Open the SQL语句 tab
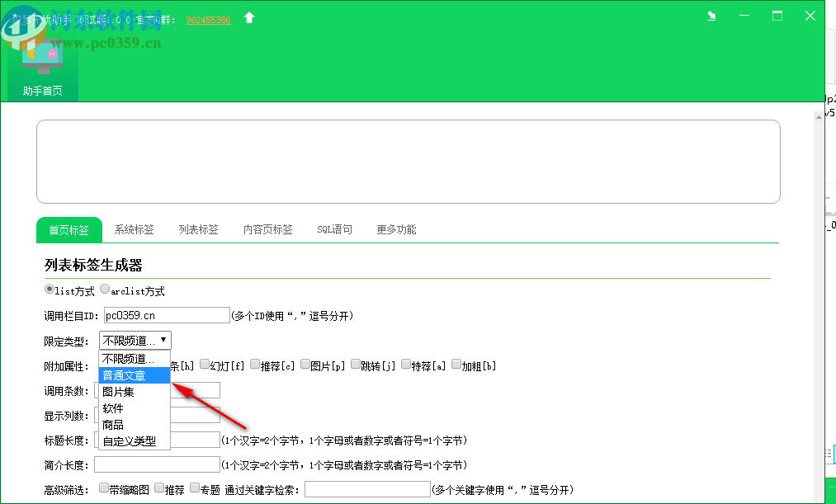 [x=334, y=230]
